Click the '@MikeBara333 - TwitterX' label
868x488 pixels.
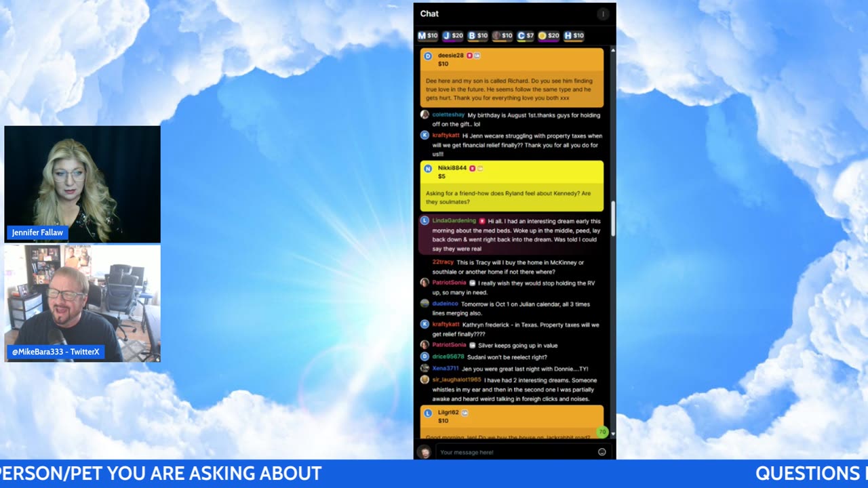pos(56,352)
